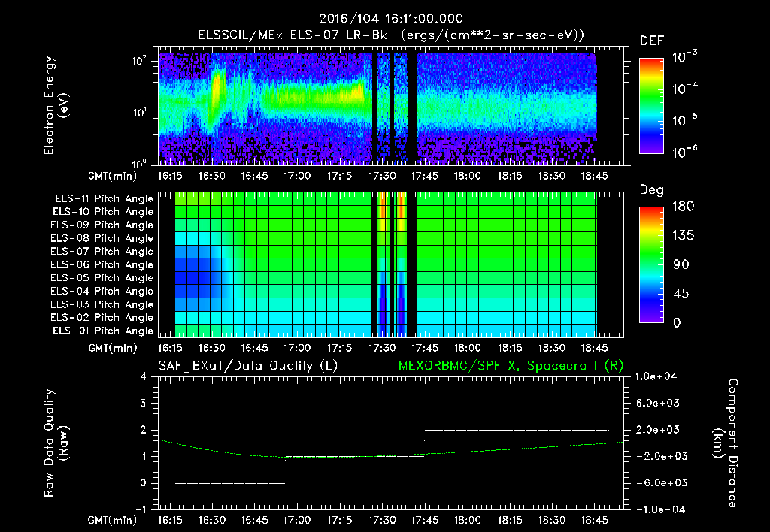Click the Raw Data Quality (Raw) axis label
Viewport: 770px width, 532px height.
pos(56,443)
